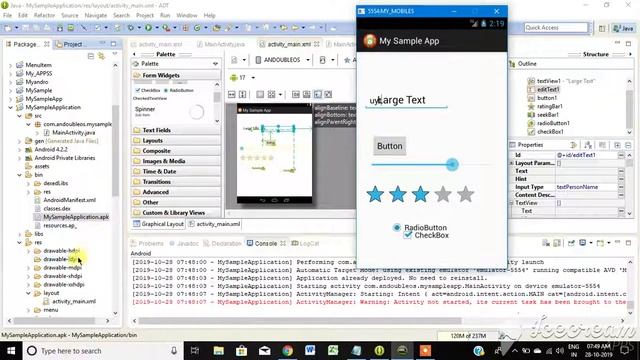Expand the MySampleApp project node
The width and height of the screenshot is (640, 360).
point(11,99)
